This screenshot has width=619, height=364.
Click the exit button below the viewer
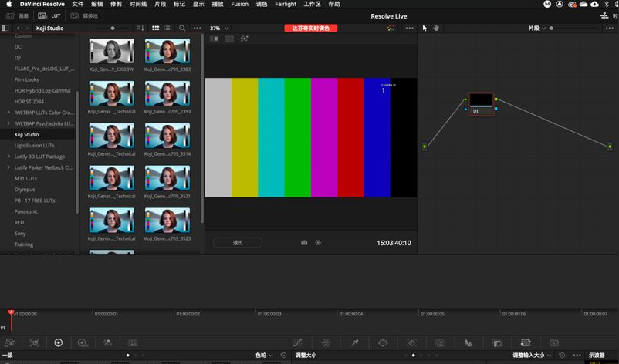[238, 242]
